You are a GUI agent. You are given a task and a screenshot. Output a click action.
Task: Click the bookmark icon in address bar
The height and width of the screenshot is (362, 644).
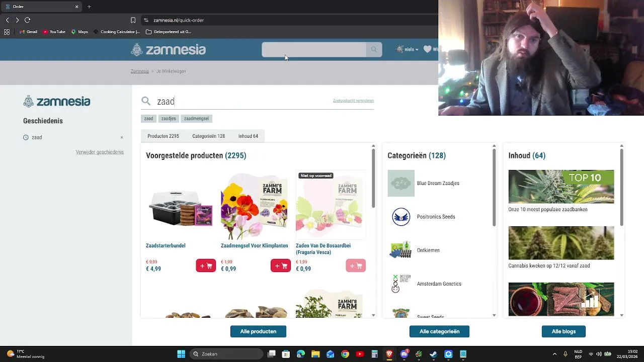(133, 20)
